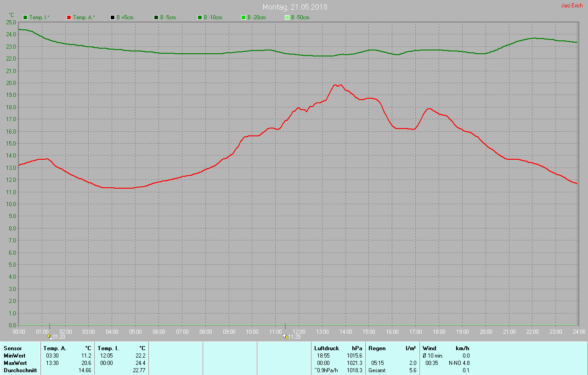Click the 12:05 minimum time cell

pyautogui.click(x=107, y=356)
